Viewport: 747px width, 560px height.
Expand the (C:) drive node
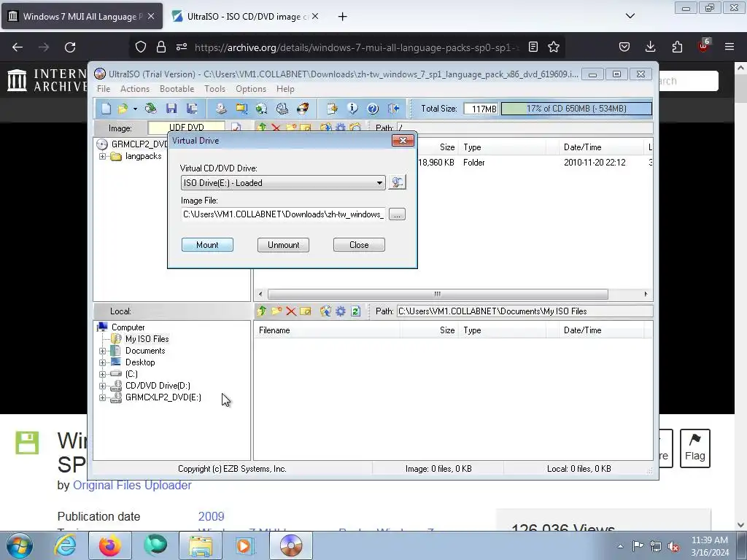click(102, 374)
